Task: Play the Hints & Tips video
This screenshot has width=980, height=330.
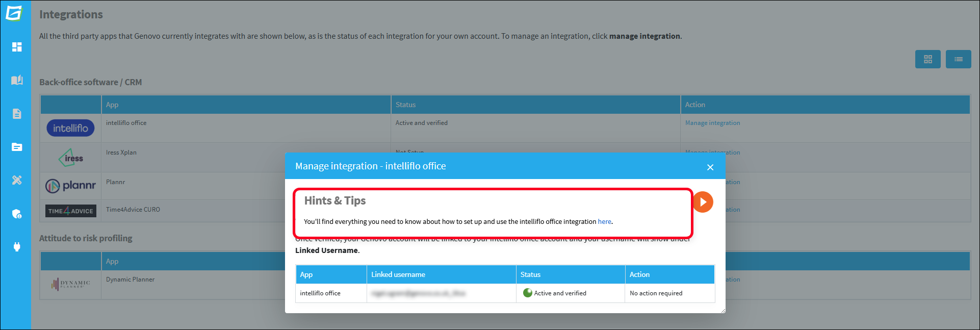Action: pyautogui.click(x=703, y=202)
